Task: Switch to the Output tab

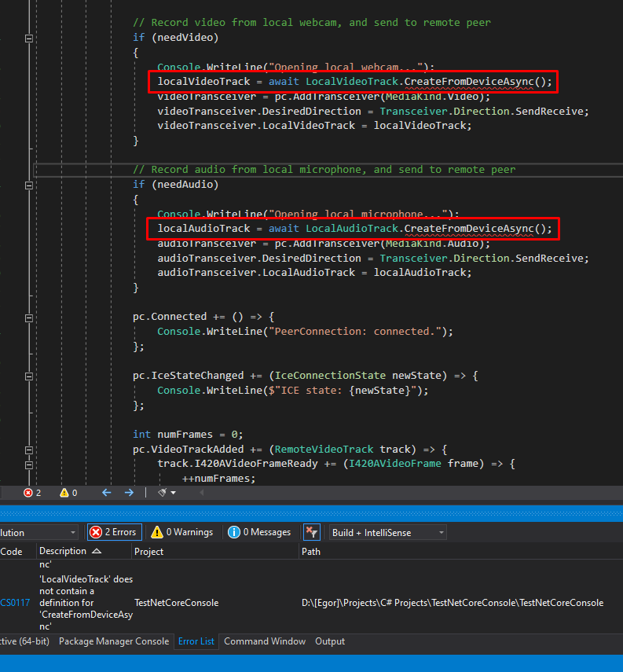Action: 330,641
